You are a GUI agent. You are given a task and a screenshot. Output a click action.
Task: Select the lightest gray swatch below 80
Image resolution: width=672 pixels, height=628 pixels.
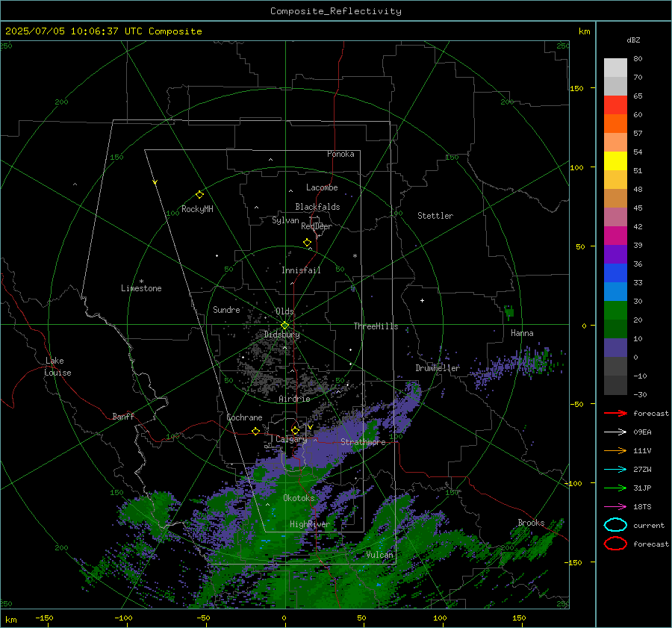[x=615, y=67]
